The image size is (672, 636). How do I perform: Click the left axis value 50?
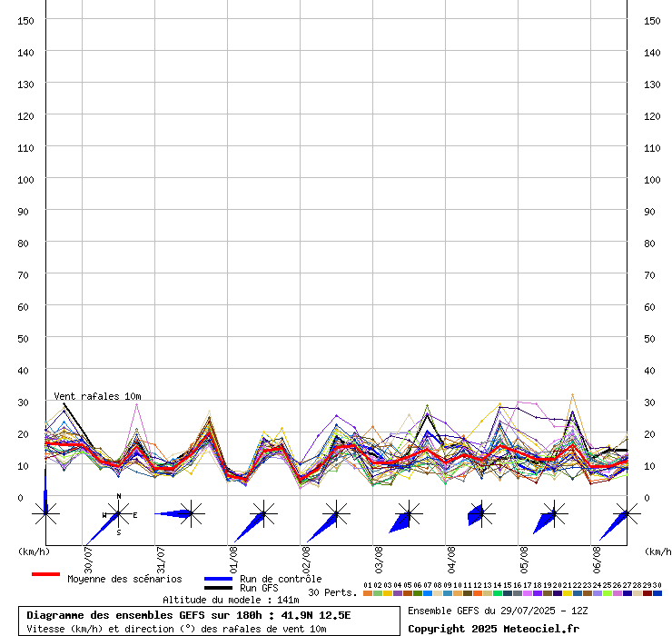pyautogui.click(x=23, y=339)
